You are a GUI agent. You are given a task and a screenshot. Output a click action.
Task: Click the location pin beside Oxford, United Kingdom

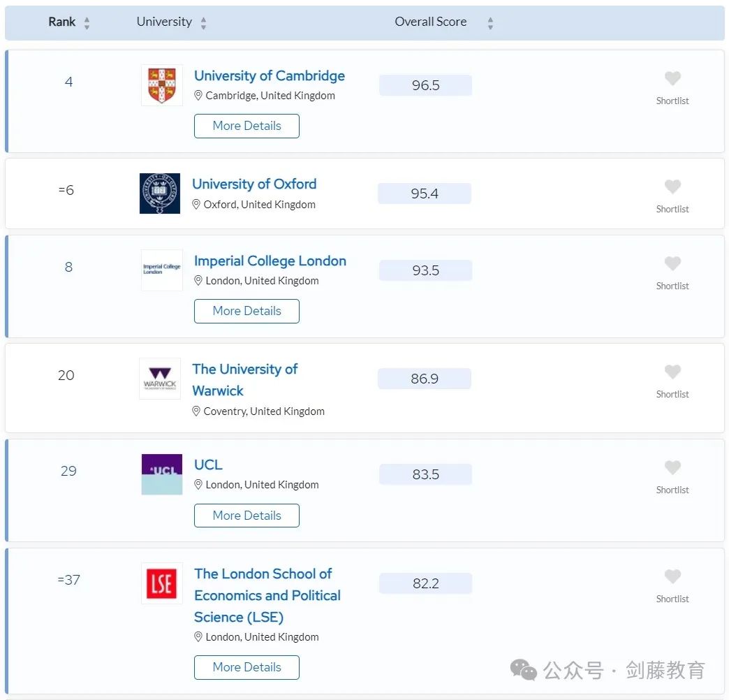tap(196, 204)
